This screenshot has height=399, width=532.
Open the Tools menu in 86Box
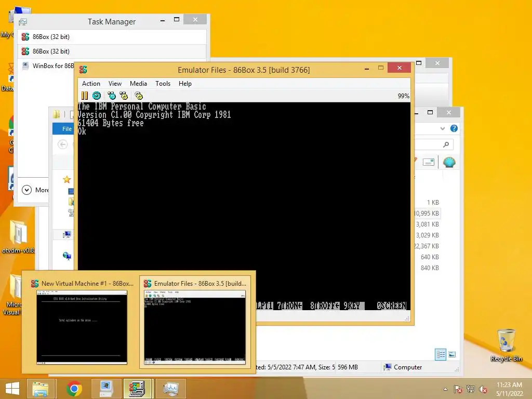(x=163, y=84)
